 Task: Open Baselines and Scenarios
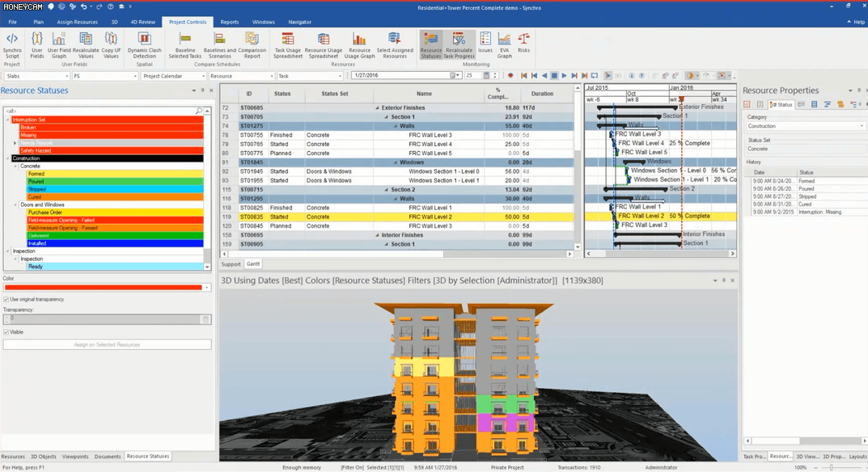point(220,44)
